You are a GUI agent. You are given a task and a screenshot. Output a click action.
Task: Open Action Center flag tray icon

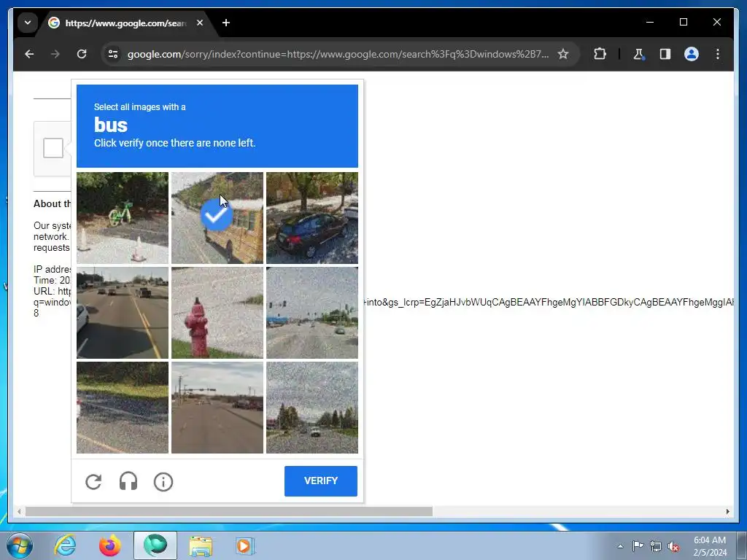[x=638, y=546]
